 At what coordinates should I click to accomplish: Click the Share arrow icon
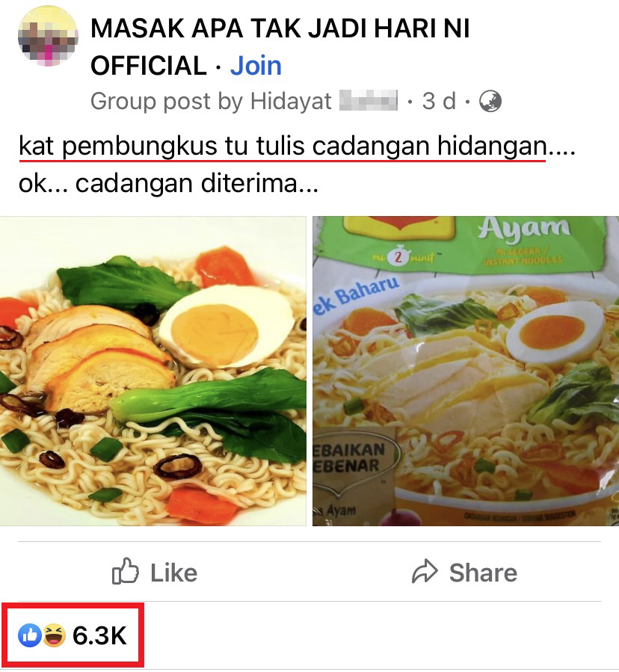pos(425,571)
